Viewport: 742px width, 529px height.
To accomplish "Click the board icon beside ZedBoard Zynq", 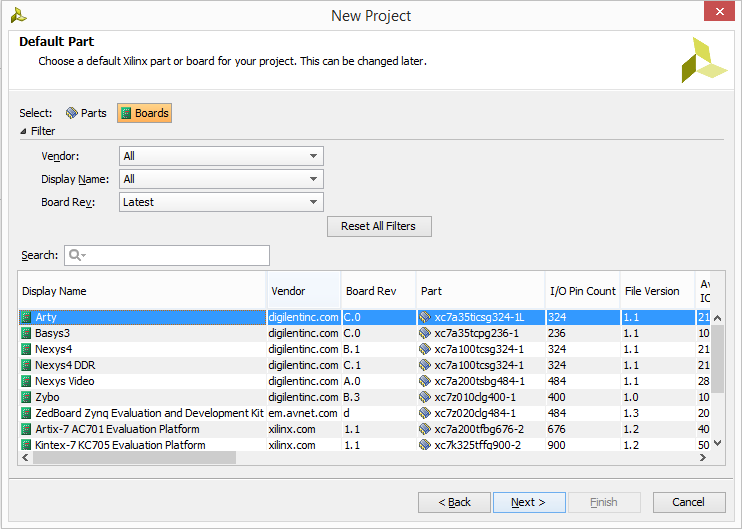I will pos(26,414).
